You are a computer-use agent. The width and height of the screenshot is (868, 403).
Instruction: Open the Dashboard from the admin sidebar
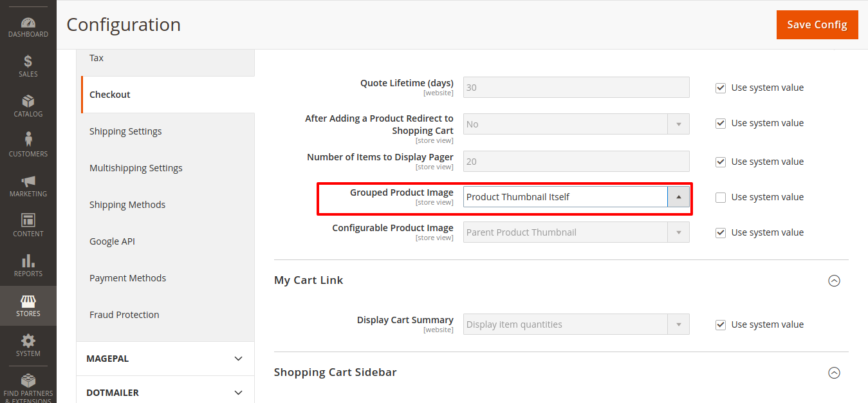(28, 26)
